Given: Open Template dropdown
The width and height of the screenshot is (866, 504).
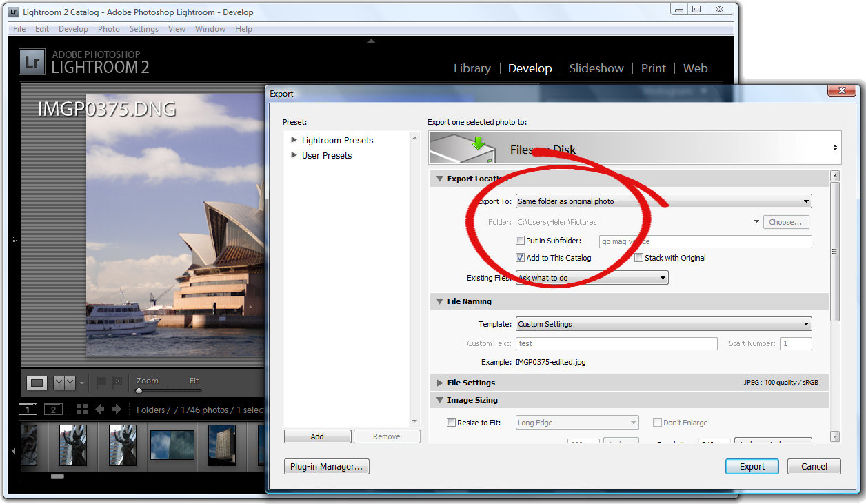Looking at the screenshot, I should pos(663,324).
